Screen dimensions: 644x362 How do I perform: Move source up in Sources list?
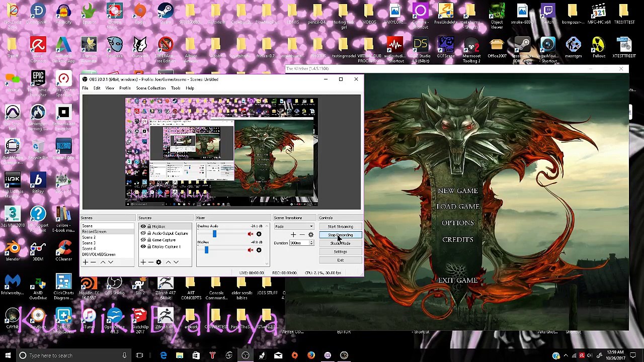click(168, 262)
